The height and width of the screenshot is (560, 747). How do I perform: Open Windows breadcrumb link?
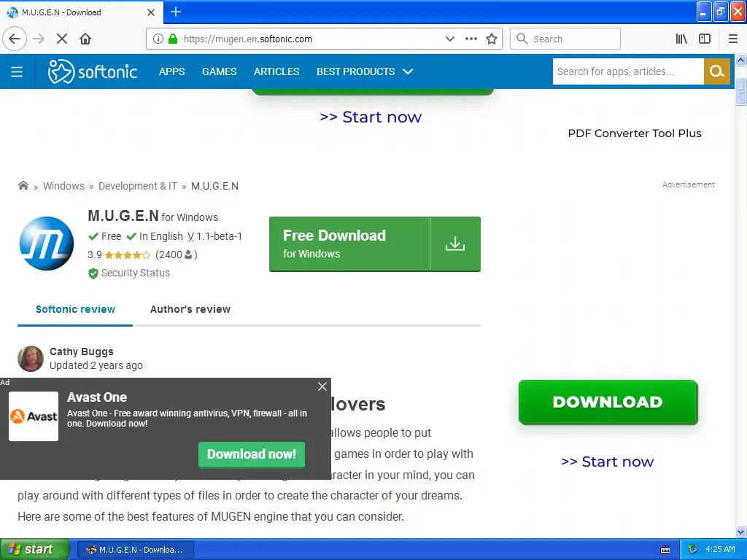(x=64, y=186)
